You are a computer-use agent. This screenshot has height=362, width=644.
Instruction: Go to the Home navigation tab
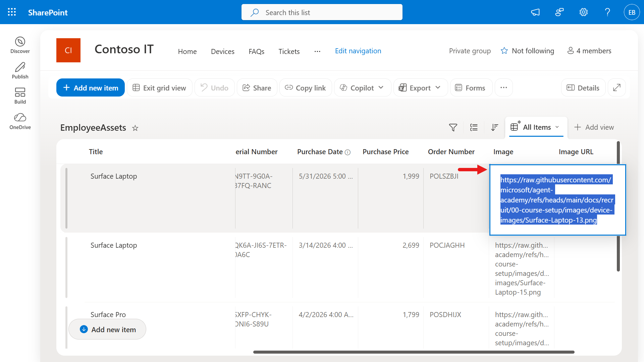pos(187,51)
